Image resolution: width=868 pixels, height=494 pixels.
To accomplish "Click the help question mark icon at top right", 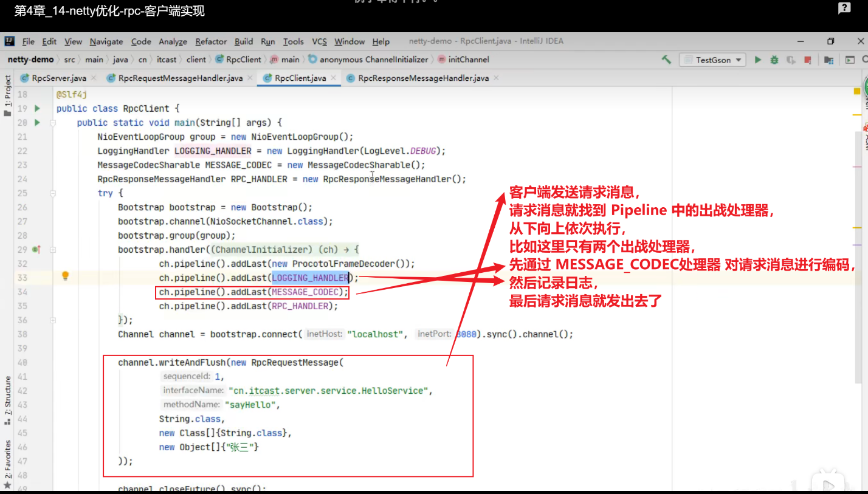I will (x=844, y=8).
